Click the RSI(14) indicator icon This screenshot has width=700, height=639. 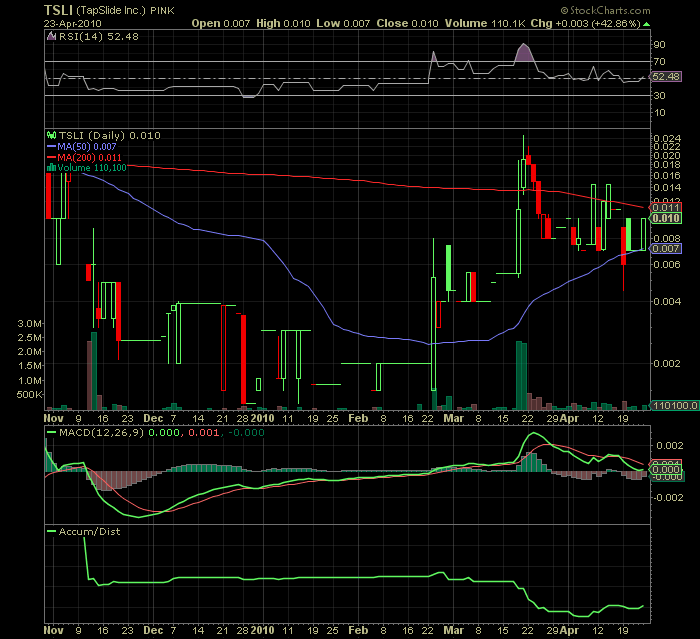pyautogui.click(x=52, y=37)
